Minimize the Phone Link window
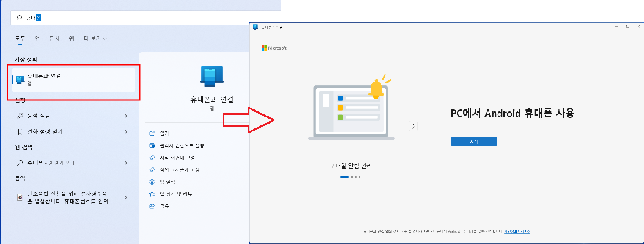 click(x=616, y=27)
